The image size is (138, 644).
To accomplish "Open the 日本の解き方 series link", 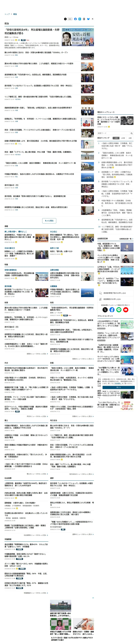I will (10, 248).
